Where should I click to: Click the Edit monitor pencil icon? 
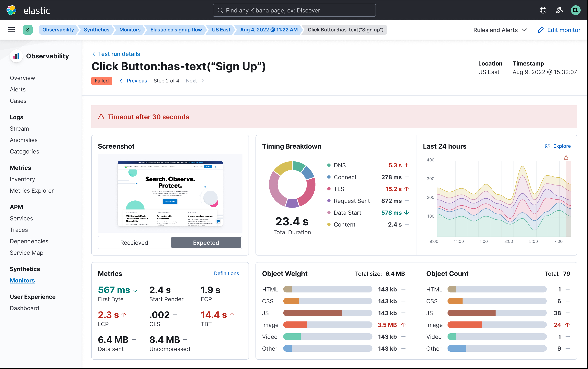pyautogui.click(x=540, y=30)
